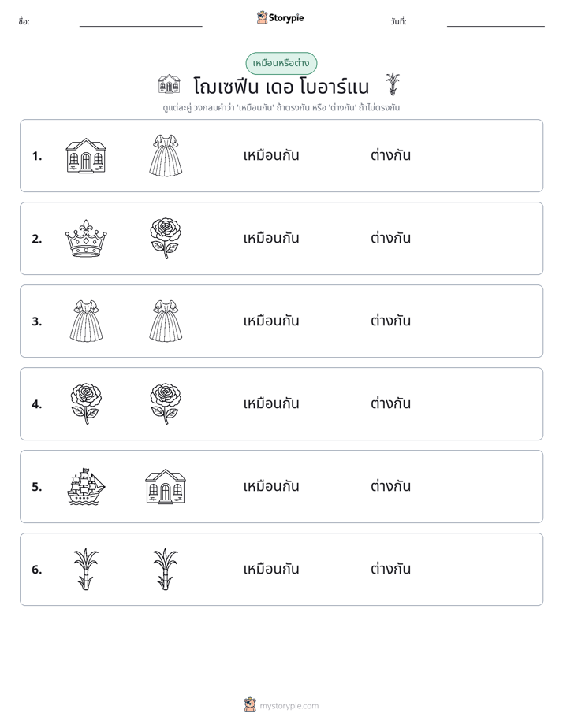This screenshot has height=728, width=563.
Task: Click the sailing ship icon in row 5
Action: tap(86, 487)
